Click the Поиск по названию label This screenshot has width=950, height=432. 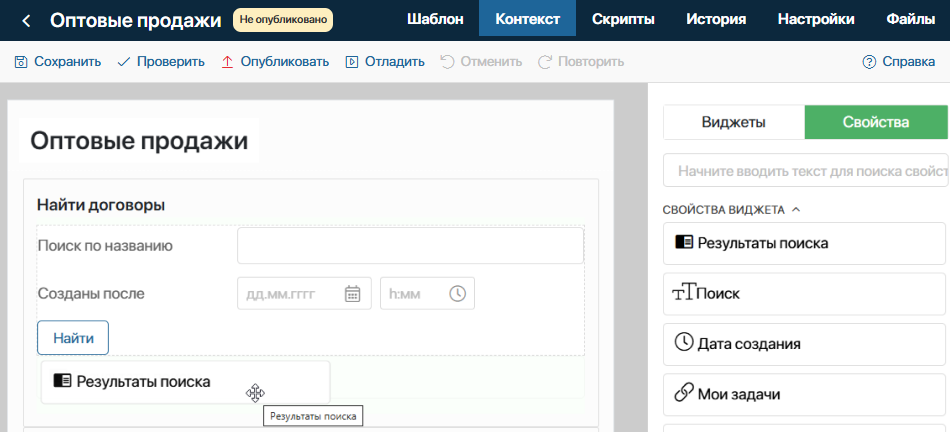pyautogui.click(x=105, y=246)
